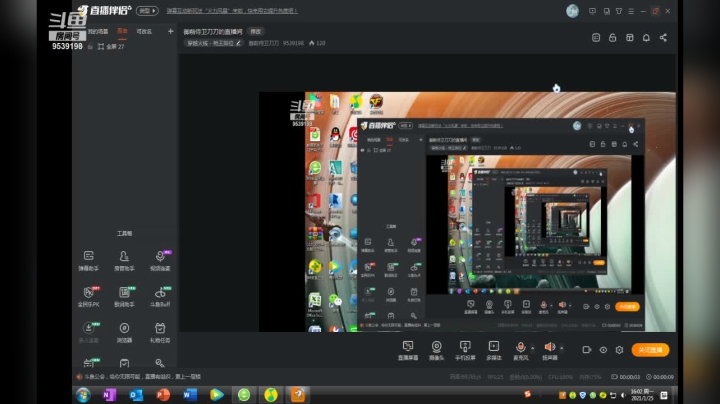720x404 pixels.
Task: Open Outlook from the taskbar
Action: [136, 395]
